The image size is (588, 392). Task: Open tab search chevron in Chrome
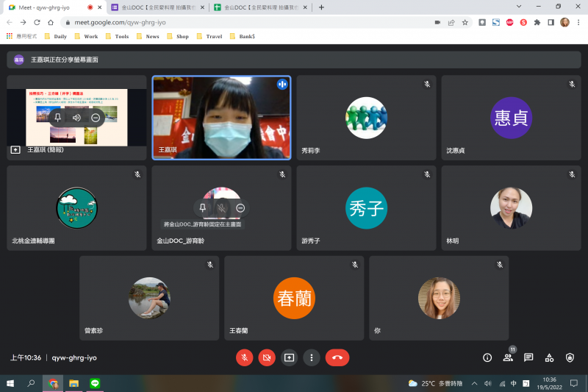coord(519,7)
